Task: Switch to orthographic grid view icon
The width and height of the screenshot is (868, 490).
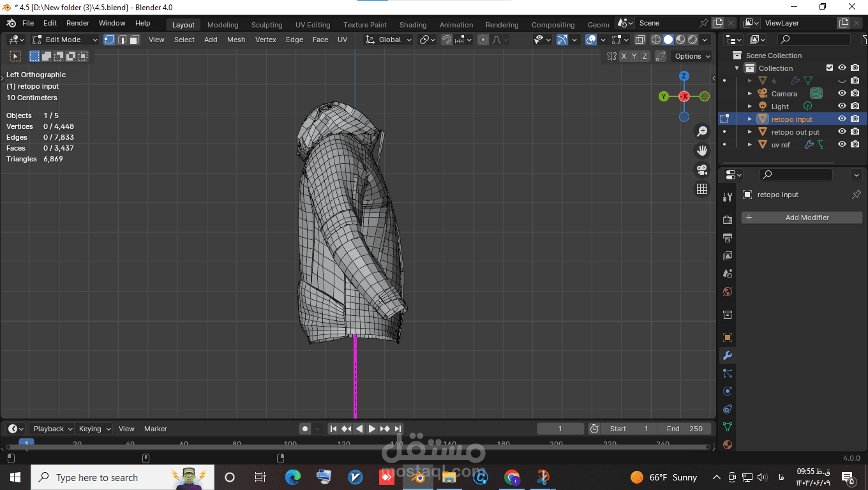Action: pyautogui.click(x=702, y=189)
